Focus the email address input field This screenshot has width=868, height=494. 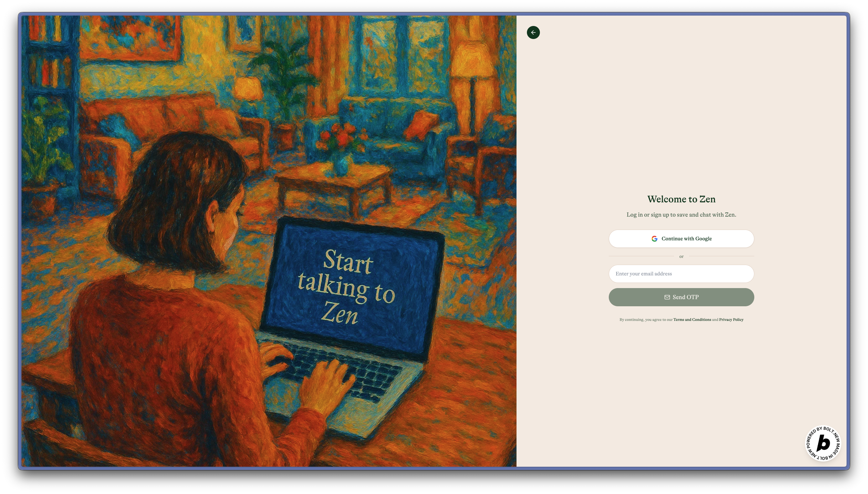tap(681, 274)
